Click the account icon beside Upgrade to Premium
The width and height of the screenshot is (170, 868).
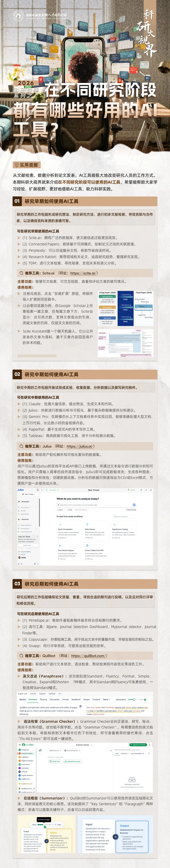pos(150,745)
